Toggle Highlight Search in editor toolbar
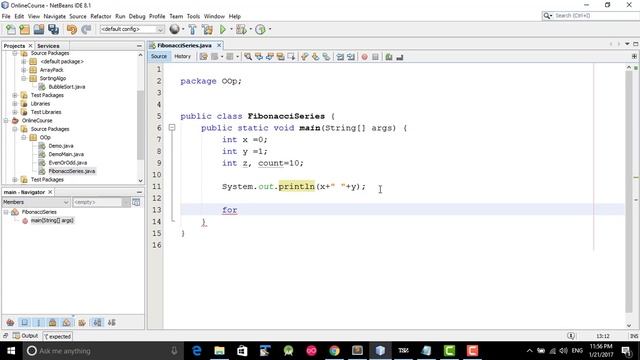Viewport: 640px width, 360px height. 280,57
